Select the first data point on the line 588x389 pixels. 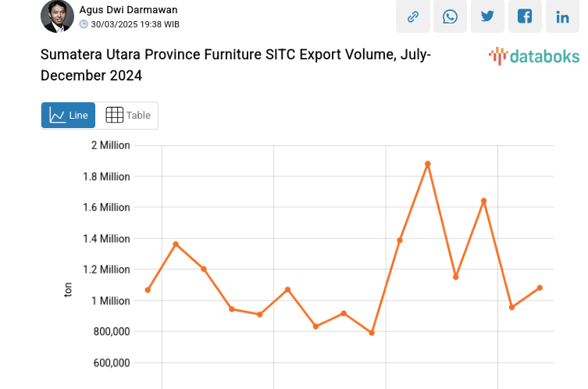[x=148, y=290]
